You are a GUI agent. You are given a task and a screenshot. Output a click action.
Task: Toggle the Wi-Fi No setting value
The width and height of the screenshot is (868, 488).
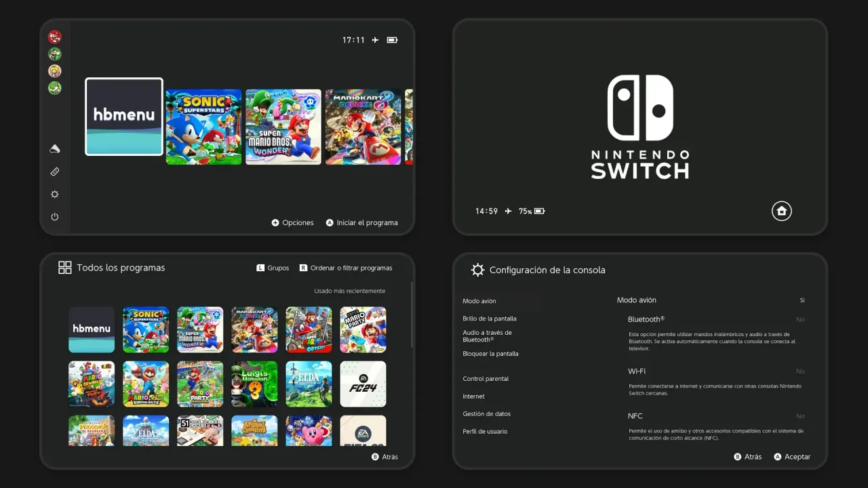point(800,371)
